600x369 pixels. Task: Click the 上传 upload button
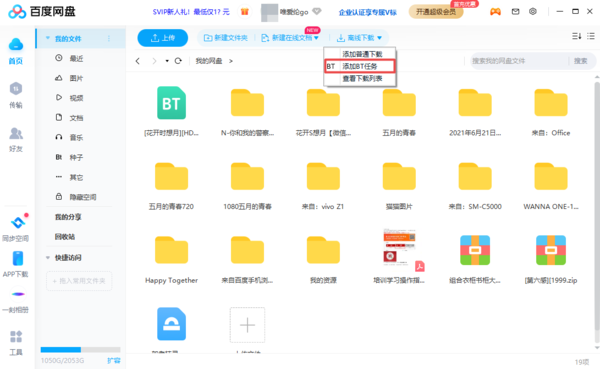point(163,38)
